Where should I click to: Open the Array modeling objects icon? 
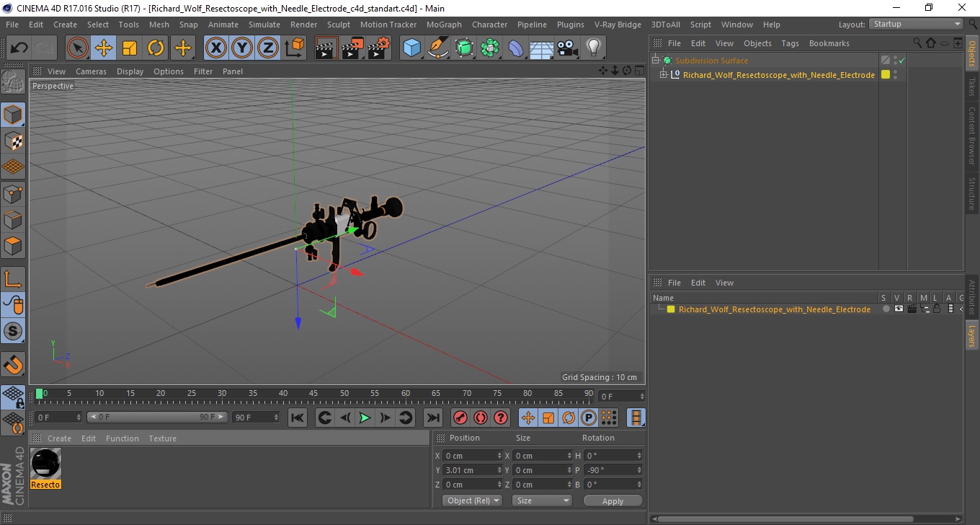[490, 48]
